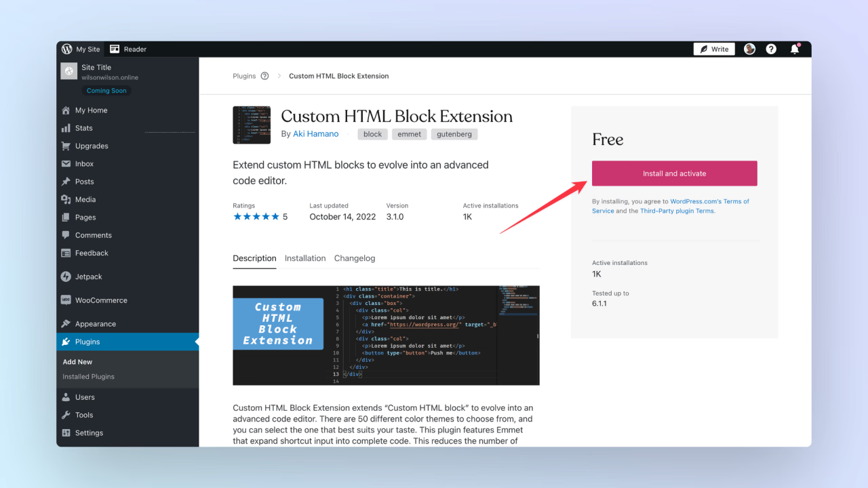Select the Stats sidebar label
Image resolution: width=868 pixels, height=488 pixels.
(x=84, y=128)
